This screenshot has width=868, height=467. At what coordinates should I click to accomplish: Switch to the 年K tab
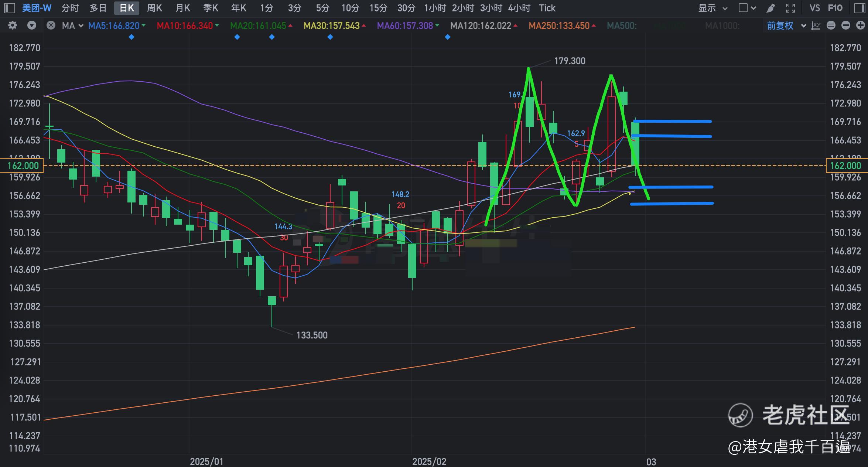[239, 8]
